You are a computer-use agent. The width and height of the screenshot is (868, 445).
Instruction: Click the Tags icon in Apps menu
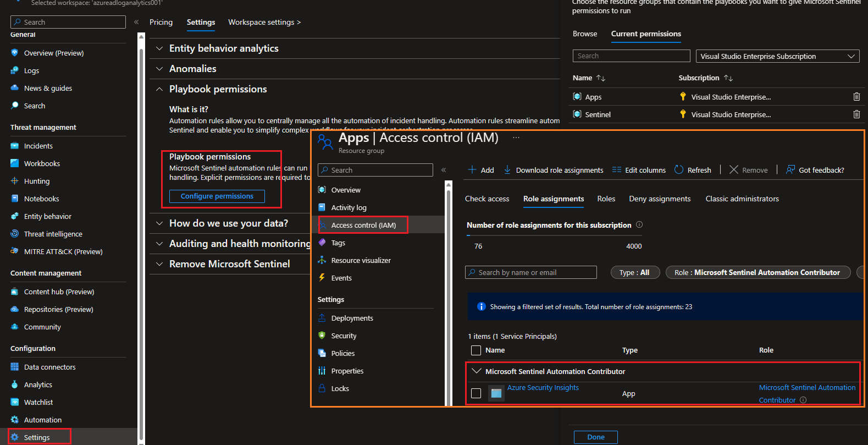pos(322,243)
